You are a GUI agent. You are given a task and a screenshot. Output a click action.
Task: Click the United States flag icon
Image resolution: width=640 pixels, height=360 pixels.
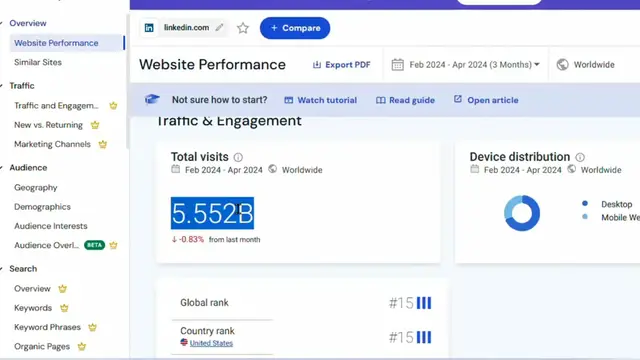[x=184, y=342]
